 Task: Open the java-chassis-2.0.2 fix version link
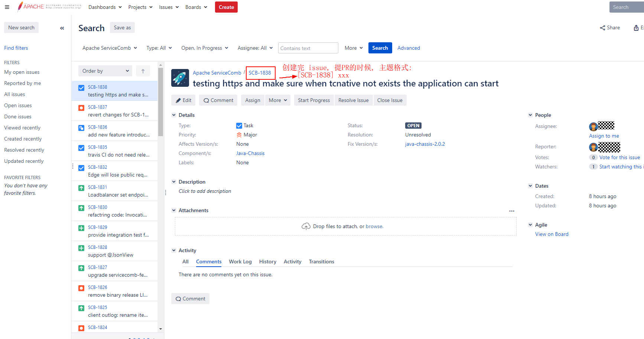pos(425,144)
